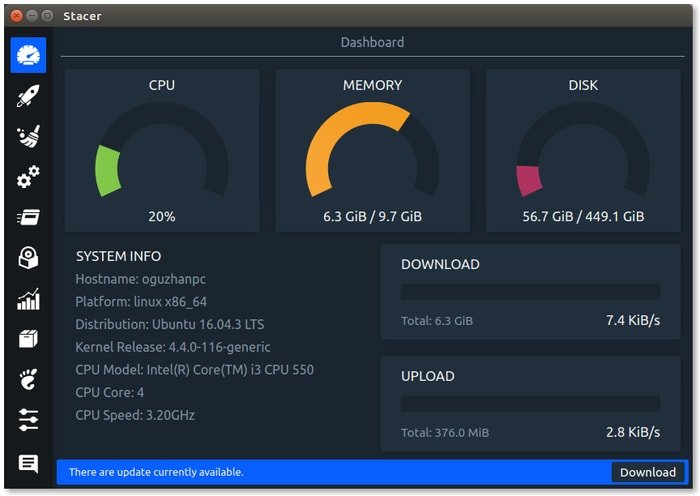Click the 2.8 KiB/s upload rate

pos(633,432)
